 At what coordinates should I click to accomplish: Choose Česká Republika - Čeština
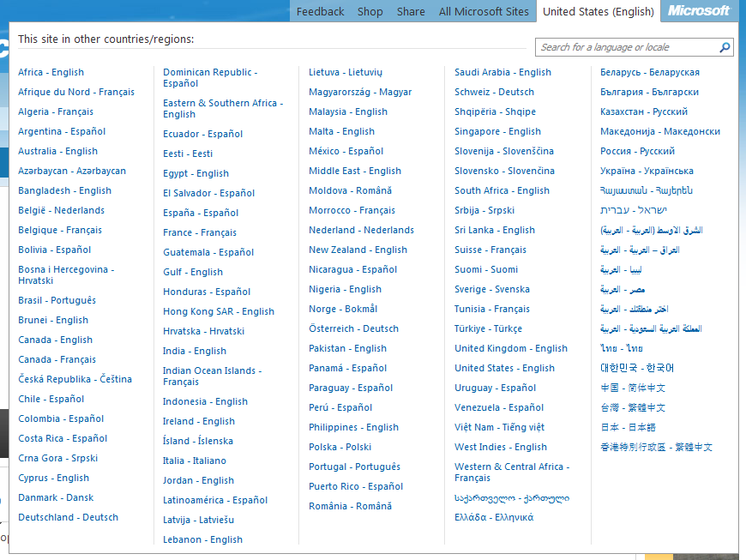75,379
